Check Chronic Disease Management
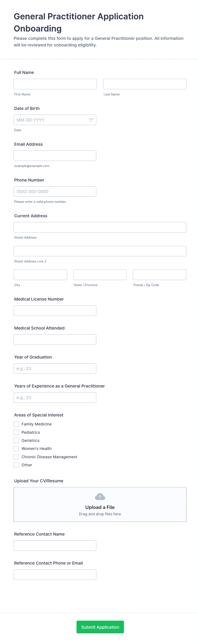The image size is (198, 644). click(16, 457)
